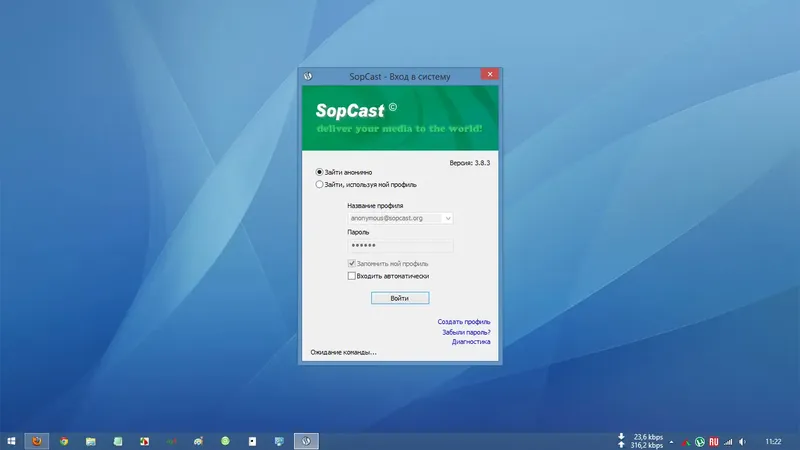Close the SopCast login window
The height and width of the screenshot is (450, 800).
(x=490, y=74)
